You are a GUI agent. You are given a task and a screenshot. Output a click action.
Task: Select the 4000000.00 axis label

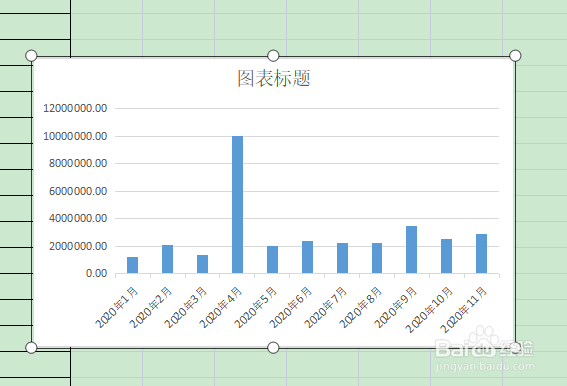click(78, 218)
